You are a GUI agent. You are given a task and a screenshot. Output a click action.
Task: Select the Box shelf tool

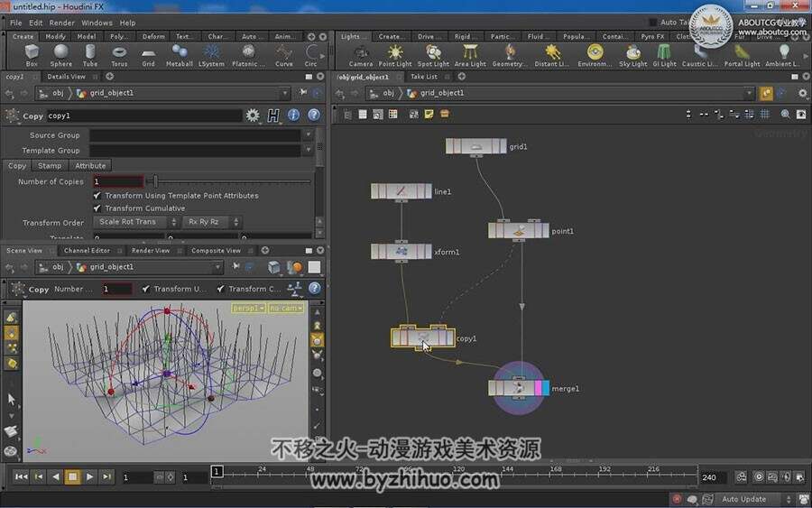point(32,55)
